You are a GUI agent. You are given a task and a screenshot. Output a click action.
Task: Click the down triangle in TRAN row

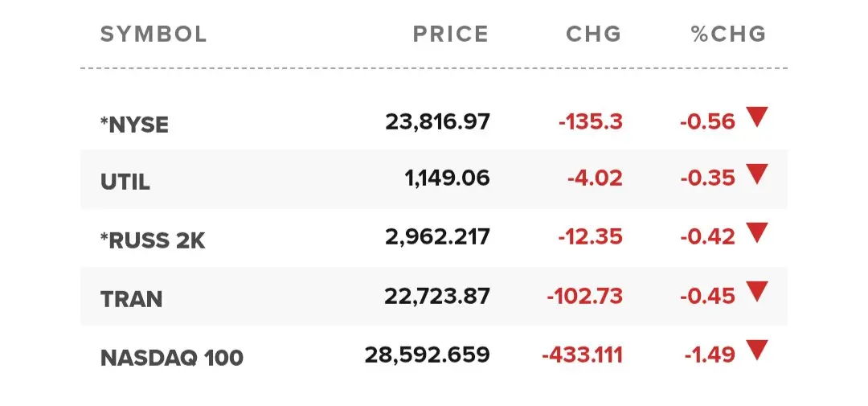tap(757, 291)
